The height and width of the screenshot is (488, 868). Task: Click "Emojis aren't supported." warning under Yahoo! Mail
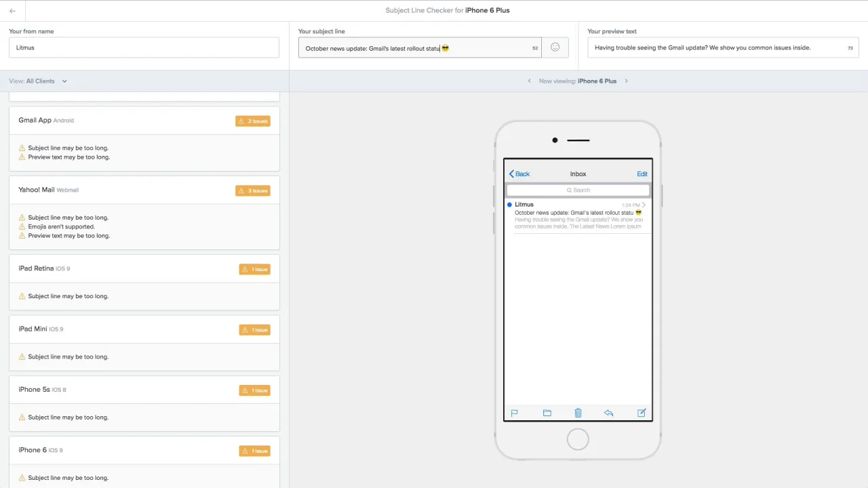(x=62, y=226)
